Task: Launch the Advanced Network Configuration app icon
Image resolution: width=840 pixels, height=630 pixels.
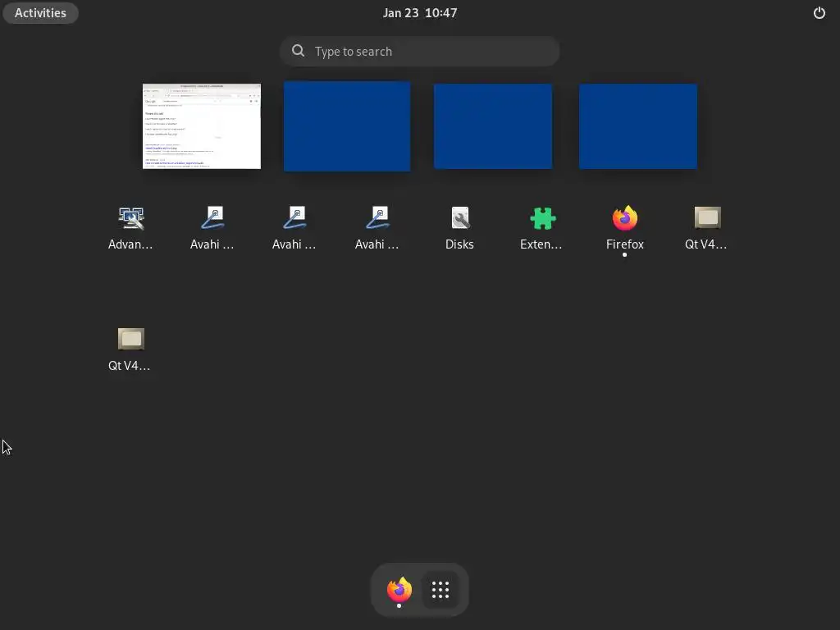Action: [x=130, y=228]
